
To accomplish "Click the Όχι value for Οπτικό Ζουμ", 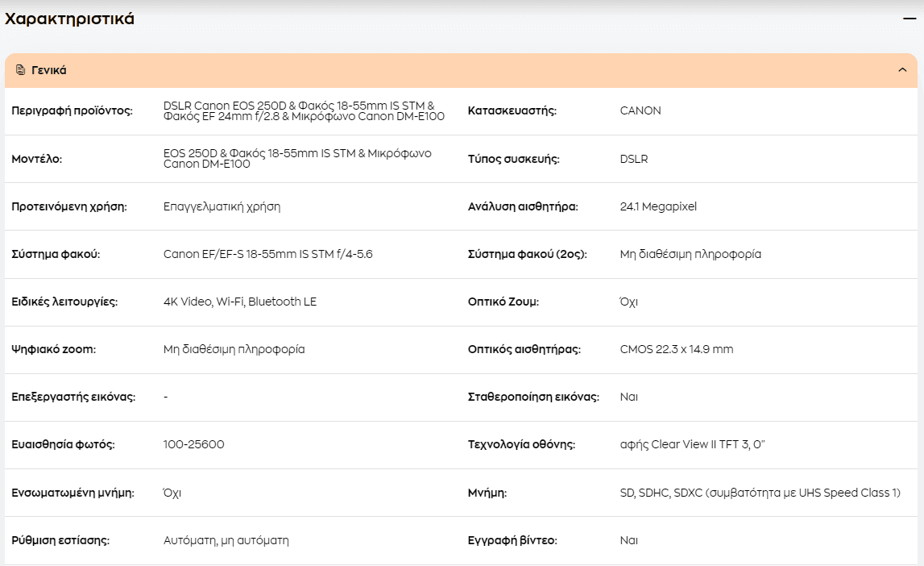I will (629, 302).
